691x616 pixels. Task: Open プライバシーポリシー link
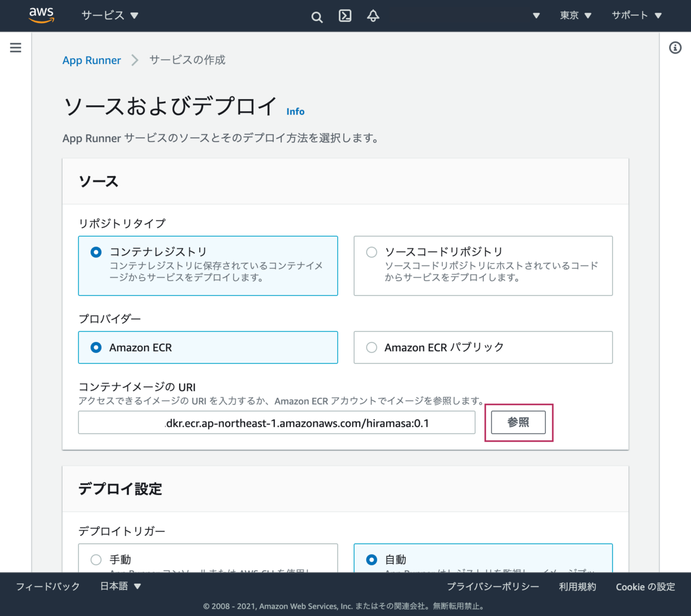click(x=493, y=587)
